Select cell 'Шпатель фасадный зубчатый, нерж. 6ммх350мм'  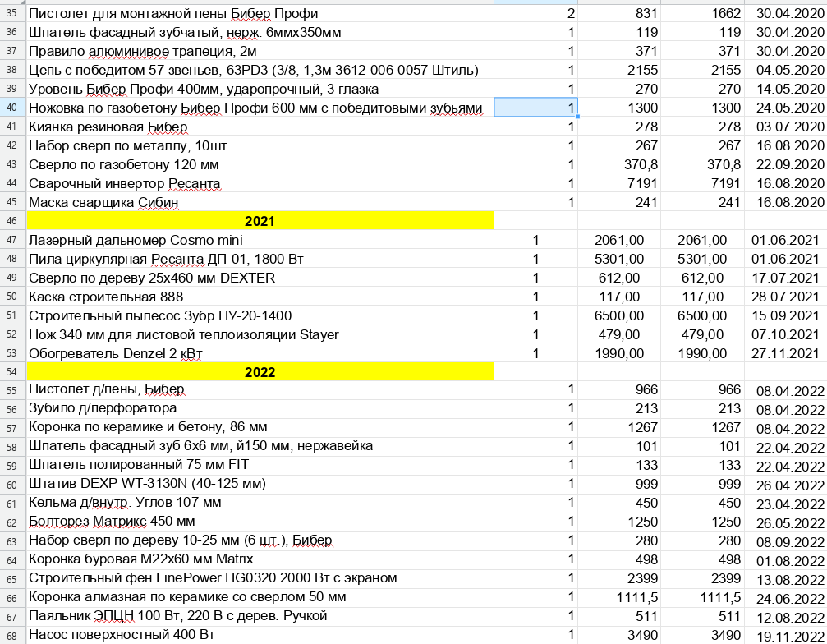coord(260,32)
